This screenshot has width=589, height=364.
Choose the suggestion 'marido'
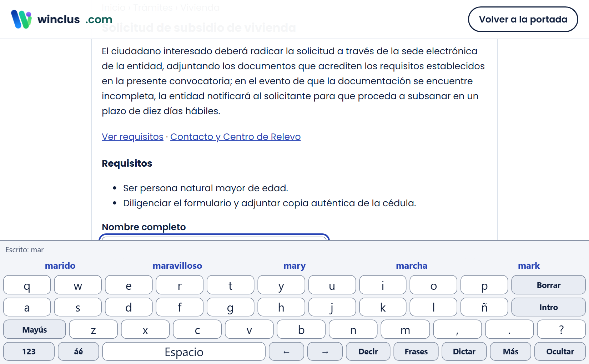(x=60, y=266)
